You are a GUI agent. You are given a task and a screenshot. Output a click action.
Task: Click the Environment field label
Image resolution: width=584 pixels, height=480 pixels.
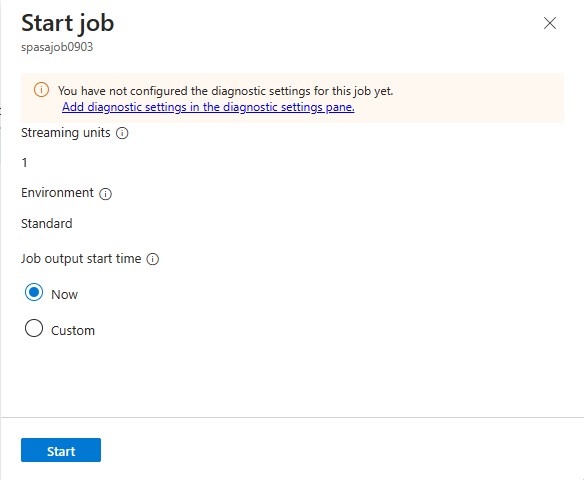(x=57, y=193)
